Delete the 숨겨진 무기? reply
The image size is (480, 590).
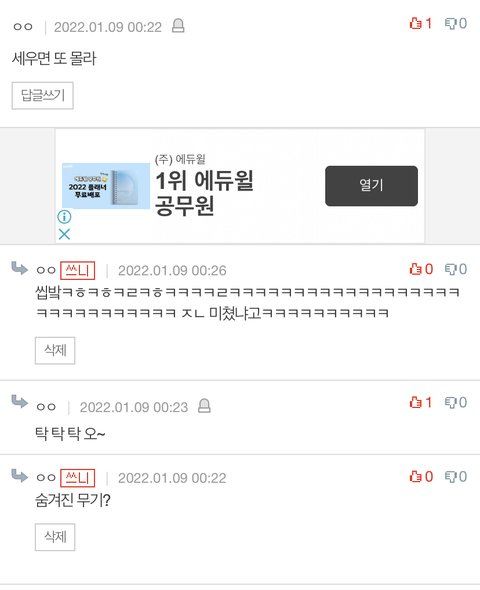point(55,537)
